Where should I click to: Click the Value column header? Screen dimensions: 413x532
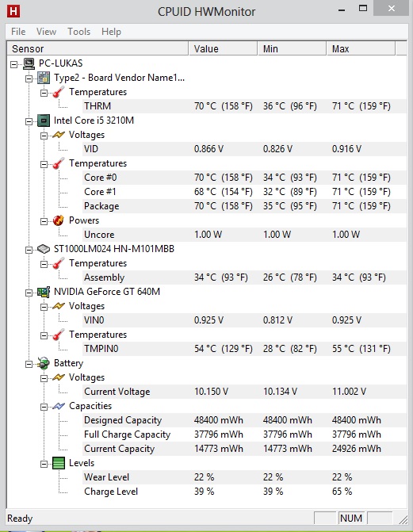[223, 48]
